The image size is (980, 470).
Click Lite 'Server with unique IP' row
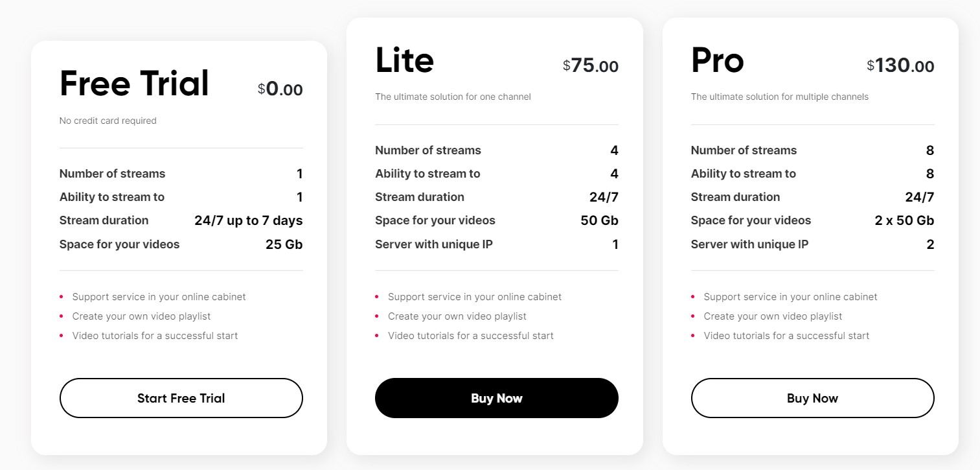coord(497,244)
